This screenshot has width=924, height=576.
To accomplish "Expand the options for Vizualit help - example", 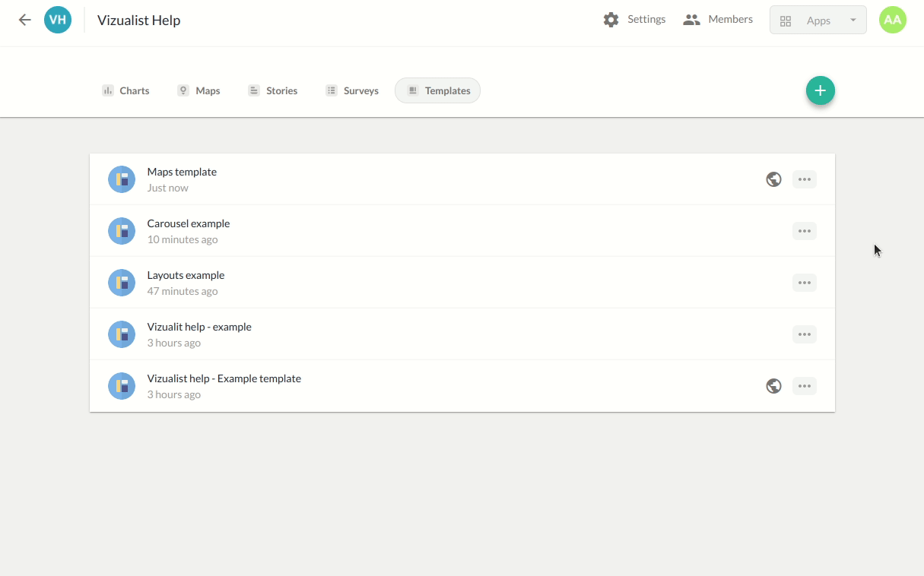I will pyautogui.click(x=804, y=334).
